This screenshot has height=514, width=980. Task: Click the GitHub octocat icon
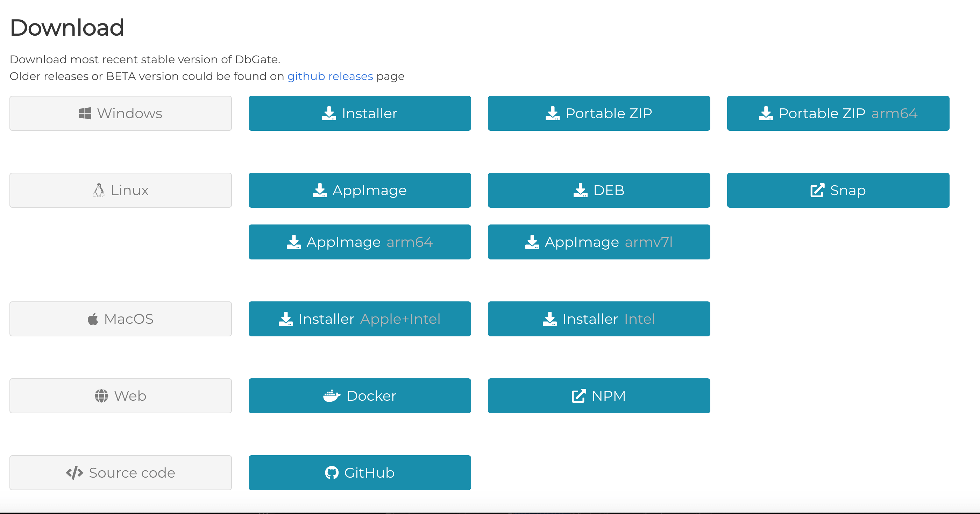332,472
